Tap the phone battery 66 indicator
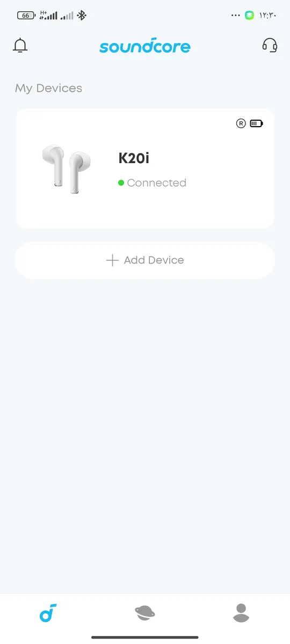 point(25,16)
